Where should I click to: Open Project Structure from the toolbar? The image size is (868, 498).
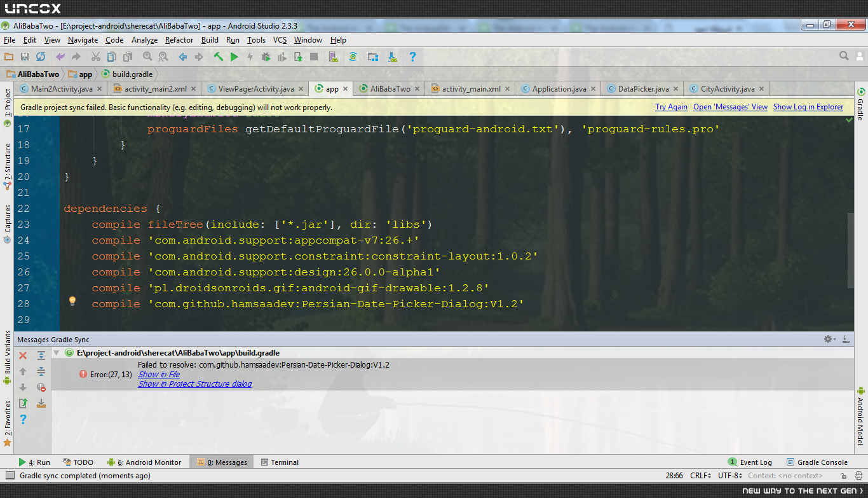coord(373,57)
